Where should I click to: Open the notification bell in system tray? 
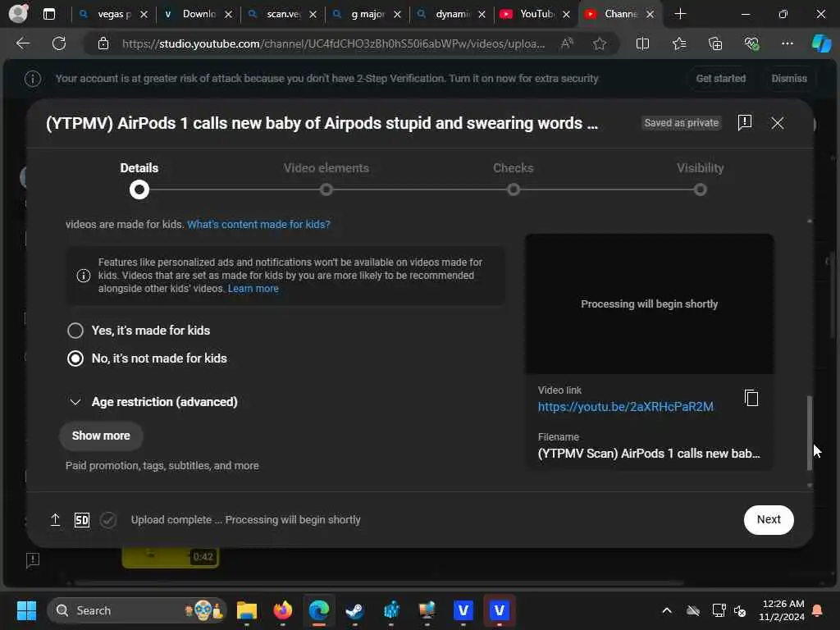(x=817, y=610)
